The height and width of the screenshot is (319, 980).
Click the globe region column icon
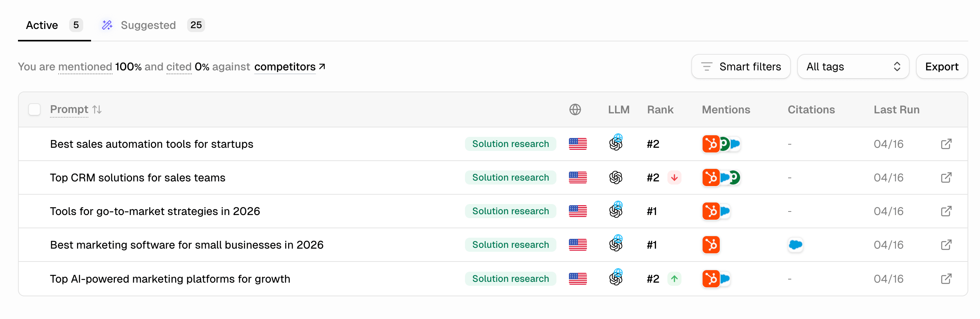click(575, 109)
